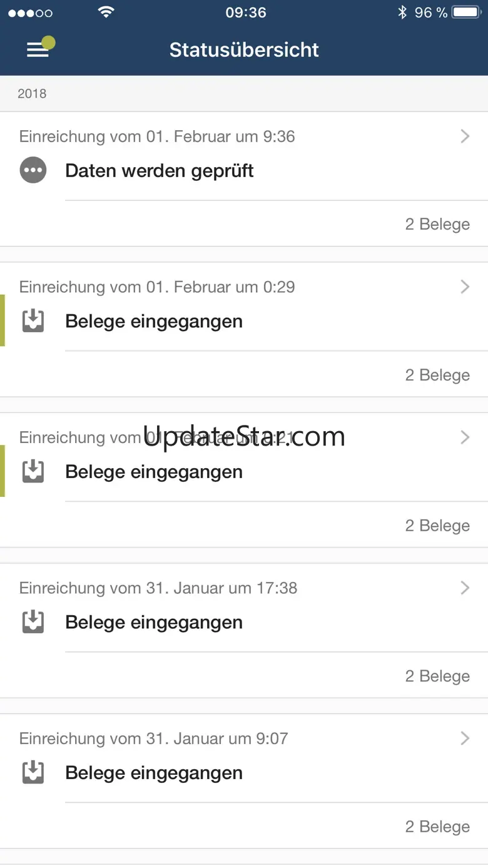This screenshot has width=488, height=868.
Task: Expand the 01. Februar 9:36 submission chevron
Action: coord(465,136)
